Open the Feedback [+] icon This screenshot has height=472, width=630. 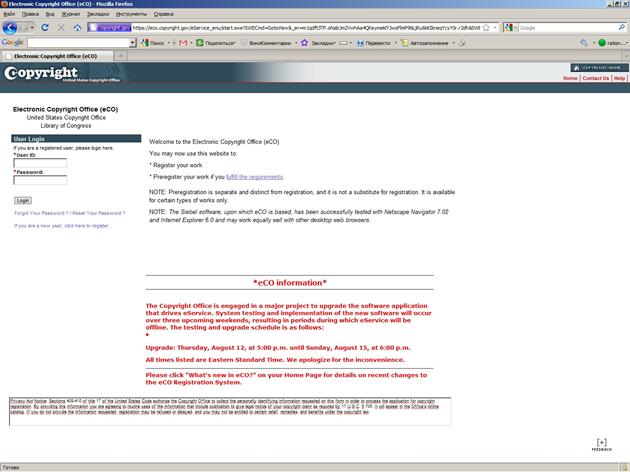(x=601, y=444)
